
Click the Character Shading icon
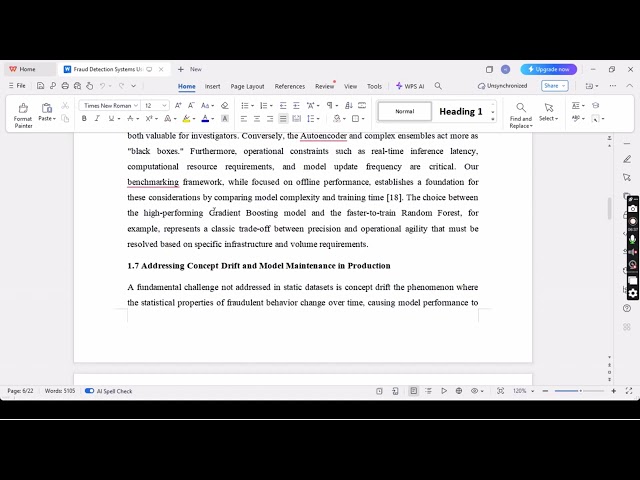tap(224, 119)
